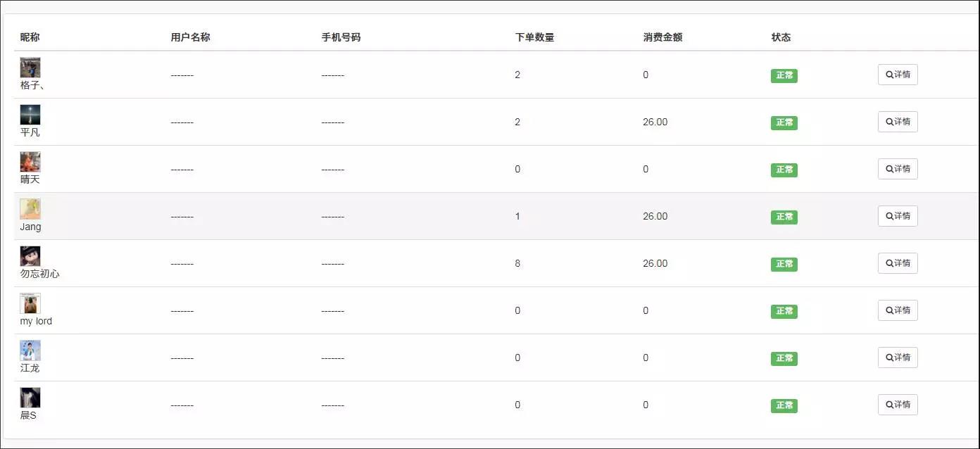This screenshot has width=980, height=449.
Task: View details of user 晴天
Action: point(898,169)
